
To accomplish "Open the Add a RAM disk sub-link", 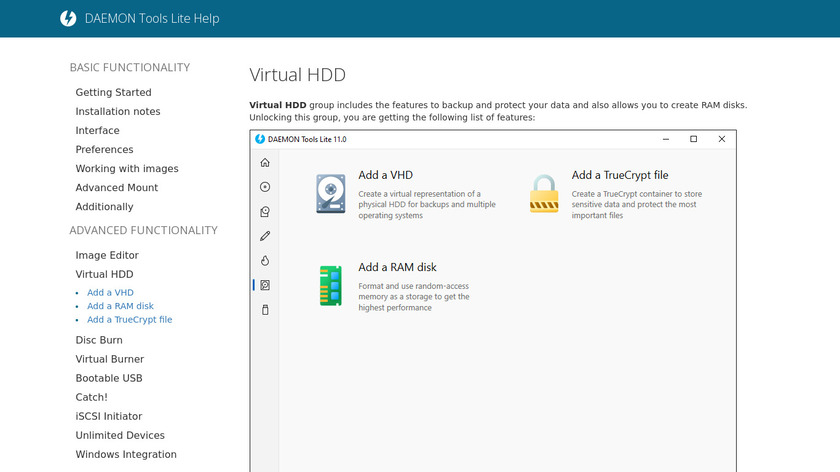I will pyautogui.click(x=120, y=306).
